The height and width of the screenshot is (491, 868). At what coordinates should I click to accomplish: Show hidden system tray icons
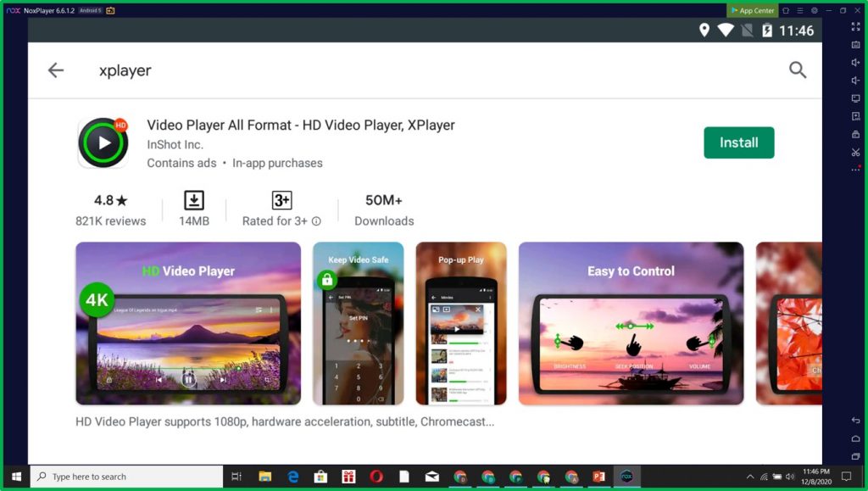750,477
